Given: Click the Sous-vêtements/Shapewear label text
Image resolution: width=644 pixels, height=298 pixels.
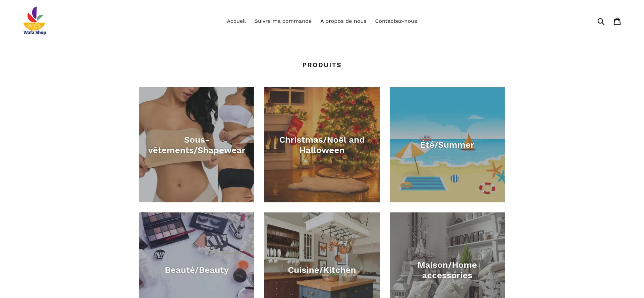Looking at the screenshot, I should point(197,145).
